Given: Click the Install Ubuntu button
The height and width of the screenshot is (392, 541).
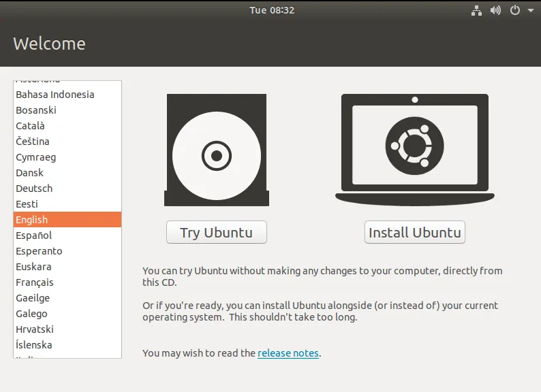Looking at the screenshot, I should (x=415, y=232).
